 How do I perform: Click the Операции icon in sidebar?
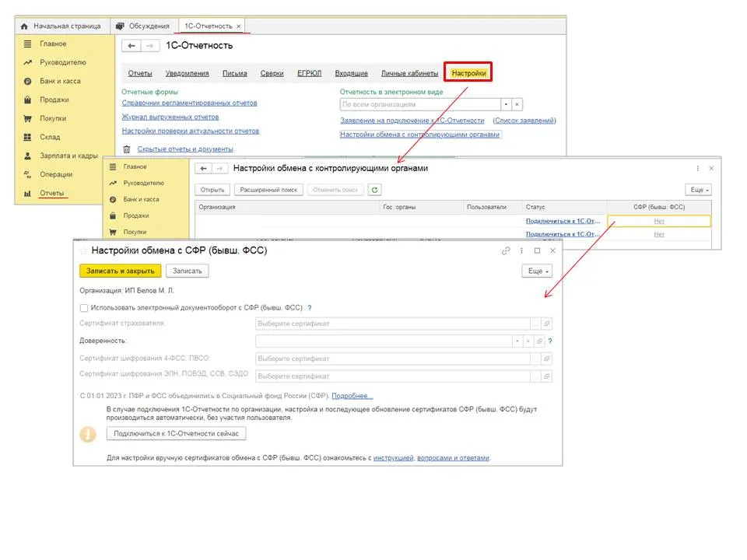28,174
